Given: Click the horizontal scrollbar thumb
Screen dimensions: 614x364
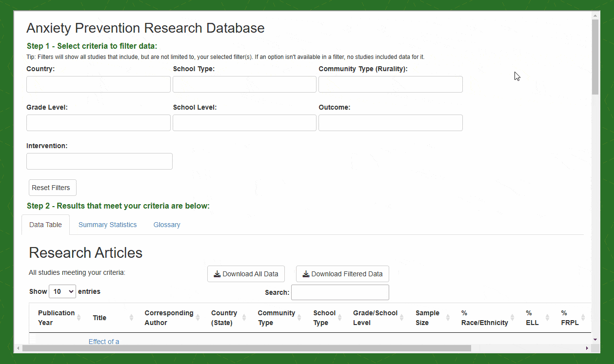Looking at the screenshot, I should (x=247, y=348).
